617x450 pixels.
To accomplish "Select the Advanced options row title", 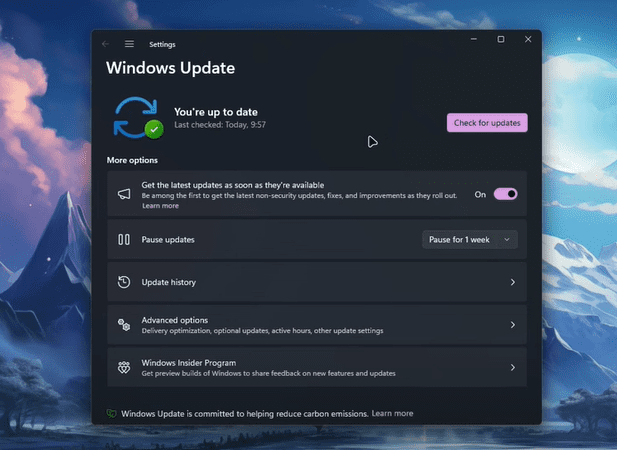I will click(175, 320).
